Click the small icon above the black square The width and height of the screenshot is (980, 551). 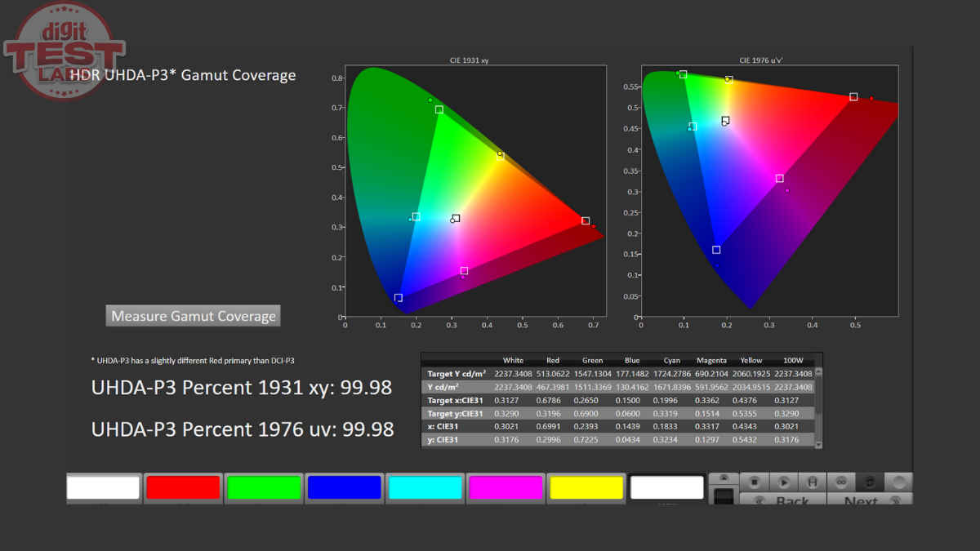tap(724, 478)
